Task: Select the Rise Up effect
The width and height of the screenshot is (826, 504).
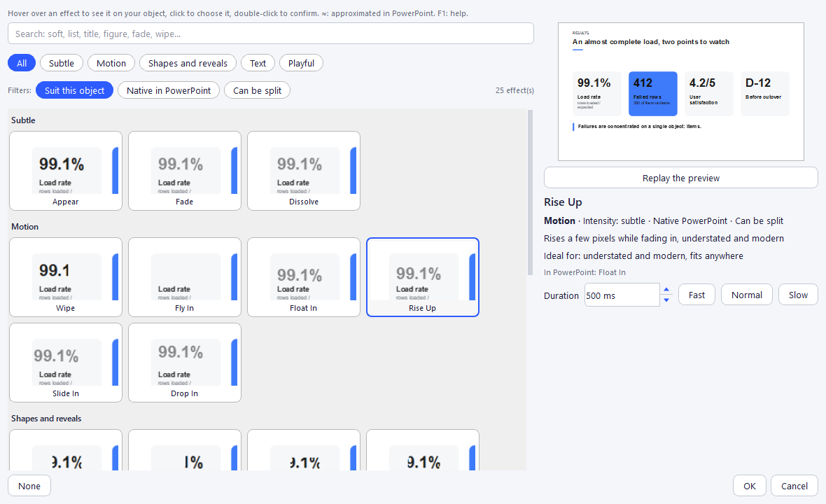Action: 423,277
